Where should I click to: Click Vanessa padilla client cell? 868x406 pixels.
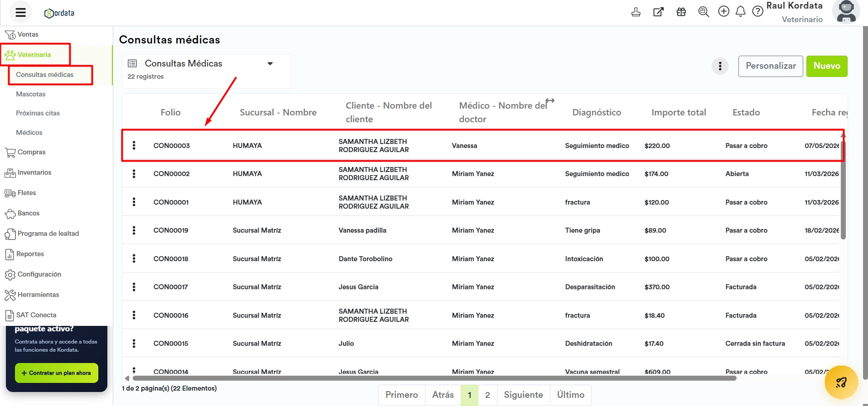(x=362, y=230)
